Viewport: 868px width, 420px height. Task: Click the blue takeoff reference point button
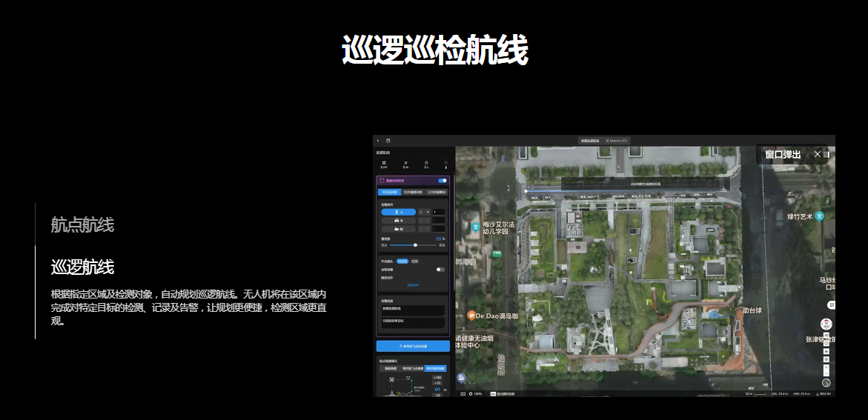click(413, 346)
